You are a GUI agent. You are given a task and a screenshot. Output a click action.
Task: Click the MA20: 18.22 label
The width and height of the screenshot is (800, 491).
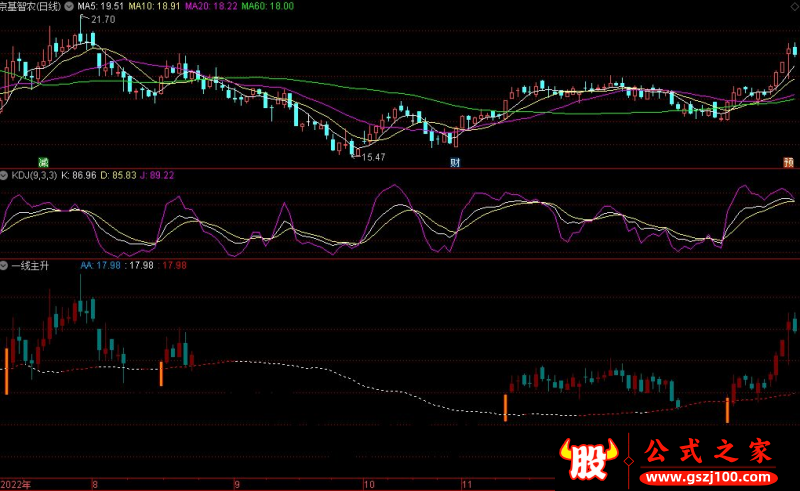coord(211,6)
